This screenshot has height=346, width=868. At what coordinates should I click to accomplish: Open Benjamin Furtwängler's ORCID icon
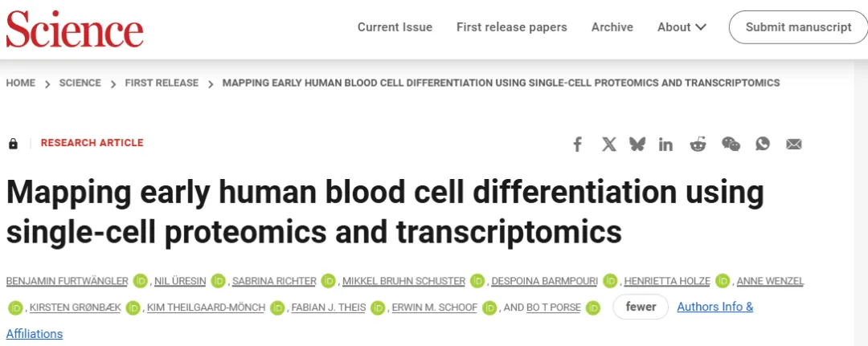[141, 281]
